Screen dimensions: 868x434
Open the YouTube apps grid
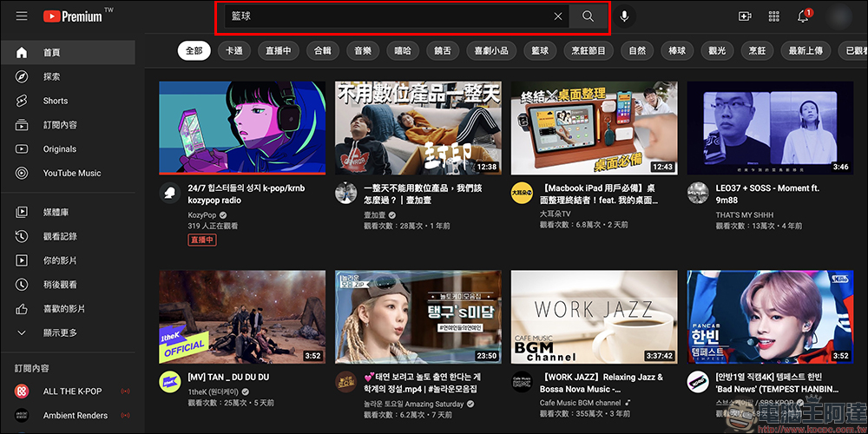(x=773, y=16)
